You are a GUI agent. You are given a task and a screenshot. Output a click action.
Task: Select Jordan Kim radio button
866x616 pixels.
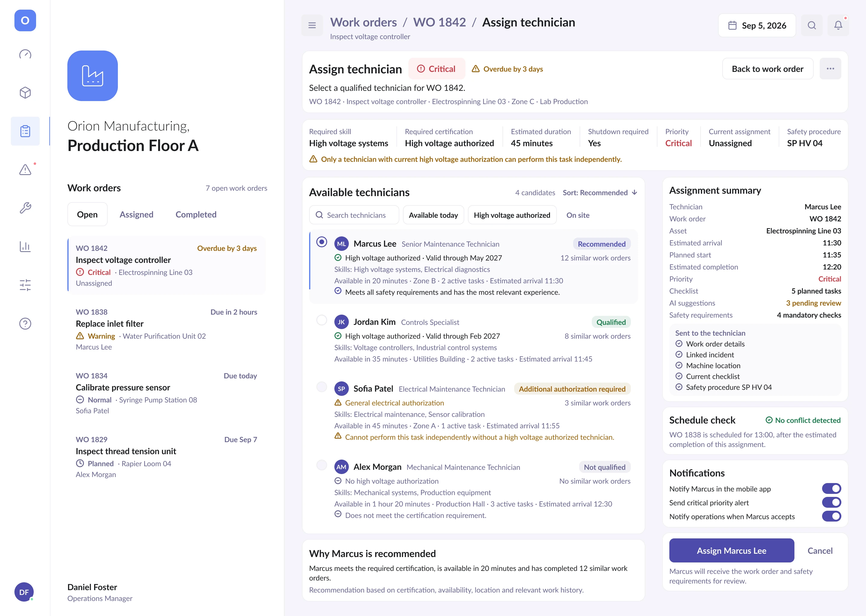point(321,320)
